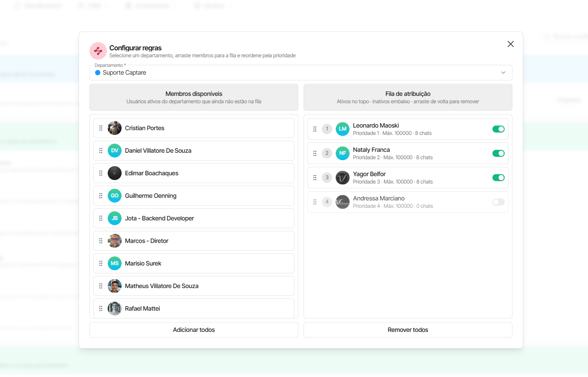The height and width of the screenshot is (377, 588).
Task: Click priority badge 2 in queue
Action: click(327, 153)
